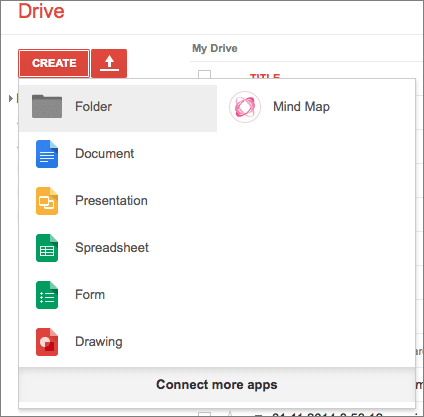The height and width of the screenshot is (417, 424).
Task: Create a new Spreadsheet
Action: pyautogui.click(x=118, y=248)
